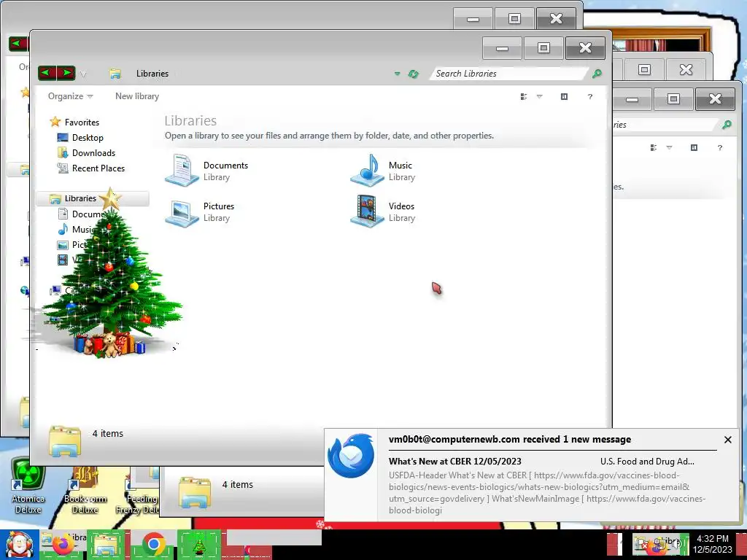Screen dimensions: 747x560
Task: Open message 'What's New at CBER 12/05/2023'
Action: pos(454,461)
